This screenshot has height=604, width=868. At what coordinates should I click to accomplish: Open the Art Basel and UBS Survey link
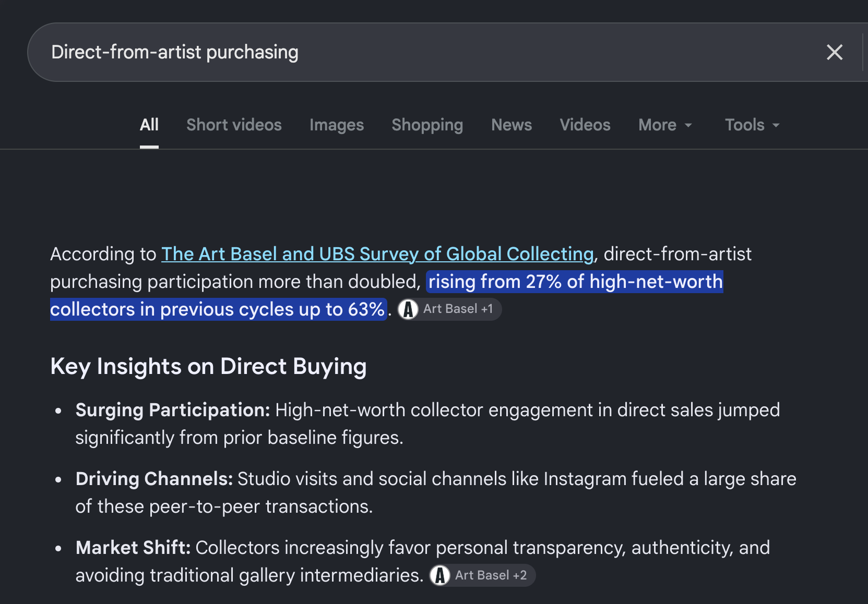(377, 254)
